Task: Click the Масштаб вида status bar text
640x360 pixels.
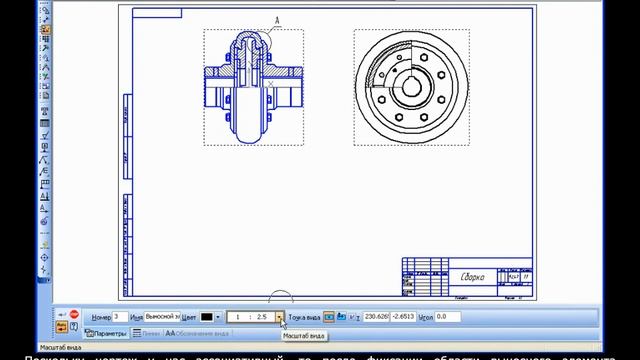Action: [60, 347]
